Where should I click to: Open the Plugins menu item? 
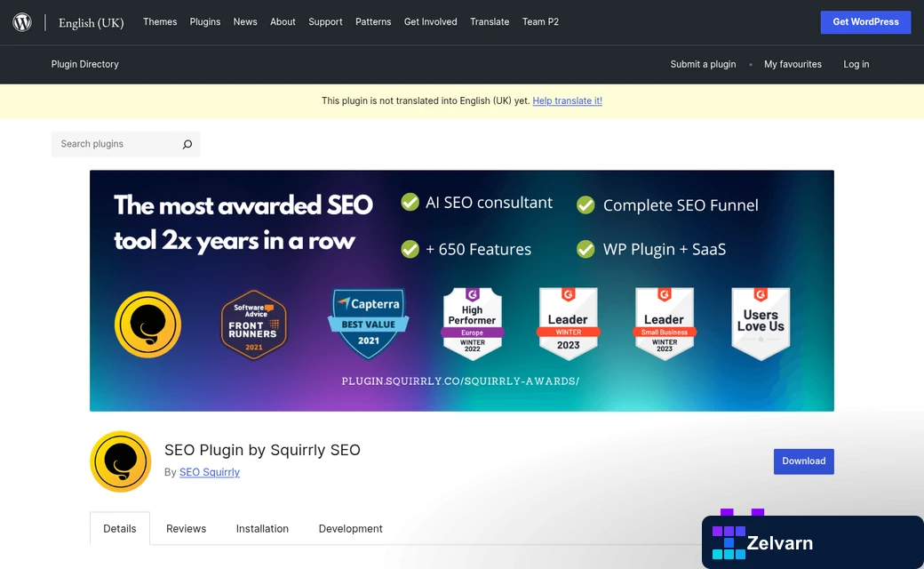click(x=205, y=22)
